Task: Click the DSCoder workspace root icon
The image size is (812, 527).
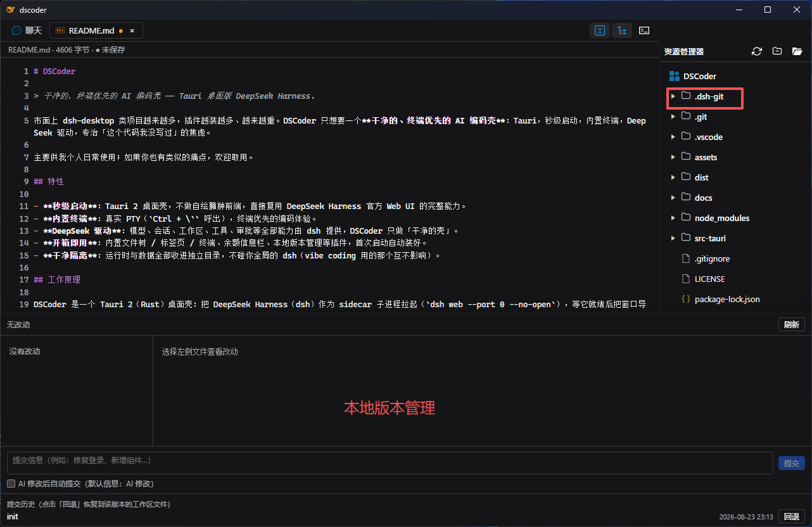Action: point(674,76)
